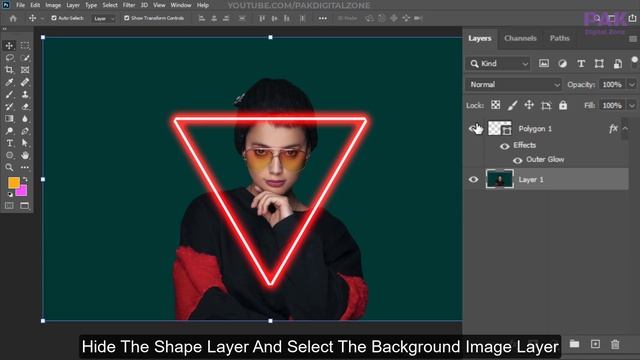Toggle lock image pixels brush icon
The image size is (640, 360).
click(x=512, y=105)
